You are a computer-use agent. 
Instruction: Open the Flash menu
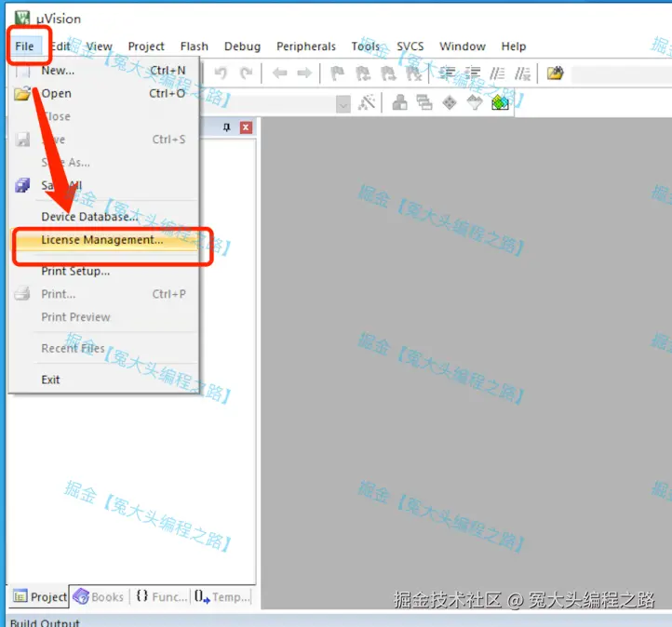(195, 47)
